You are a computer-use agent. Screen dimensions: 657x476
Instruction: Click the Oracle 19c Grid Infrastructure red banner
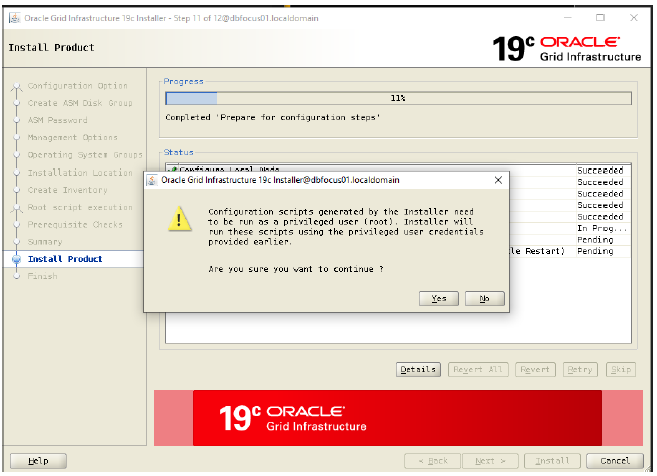397,418
